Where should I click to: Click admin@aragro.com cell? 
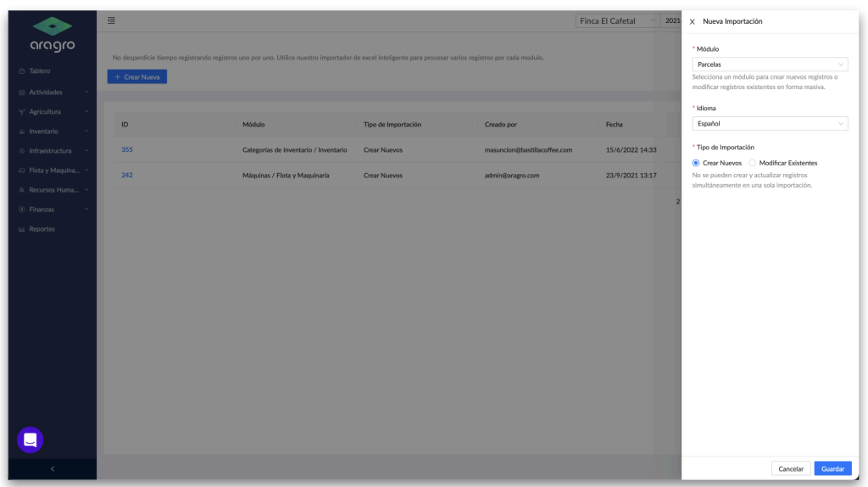coord(511,176)
